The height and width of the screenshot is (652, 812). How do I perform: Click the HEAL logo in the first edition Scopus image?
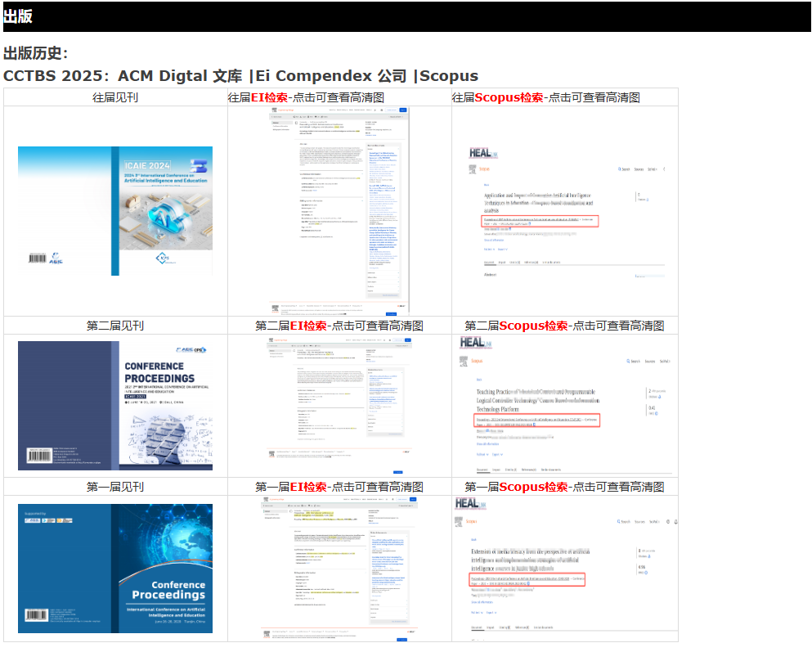[x=470, y=503]
